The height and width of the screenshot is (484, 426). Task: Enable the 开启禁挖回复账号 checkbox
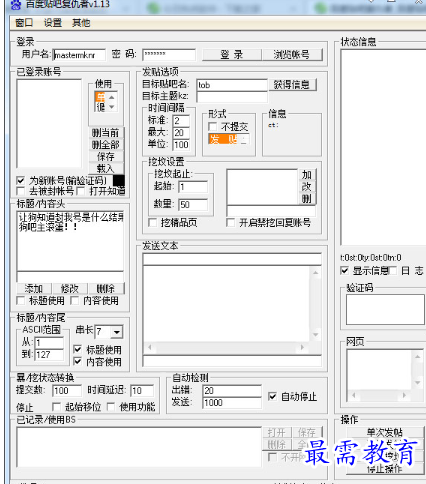(231, 223)
